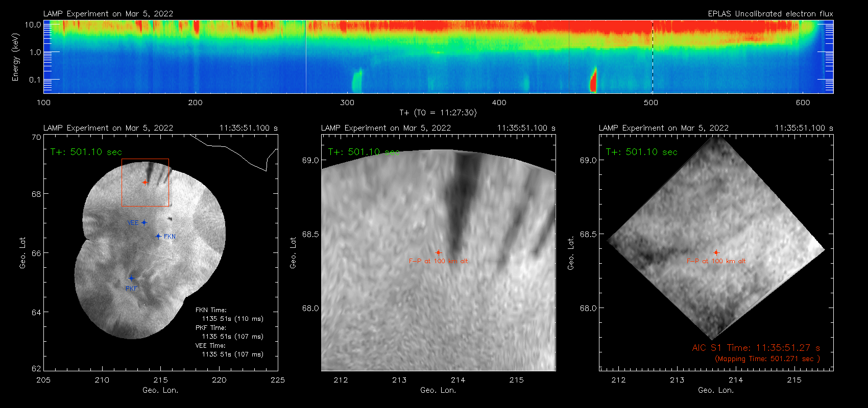
Task: Click the '11:35:51.100 s' timestamp above right panel
Action: point(804,128)
